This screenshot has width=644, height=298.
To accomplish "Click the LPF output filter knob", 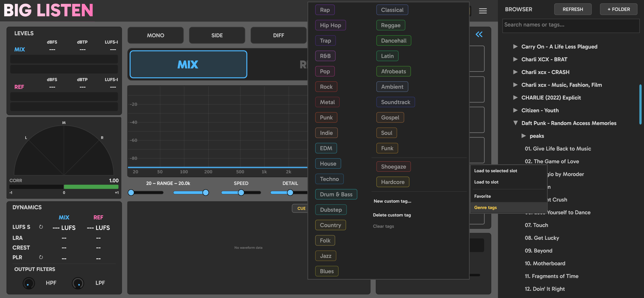I will pos(78,283).
